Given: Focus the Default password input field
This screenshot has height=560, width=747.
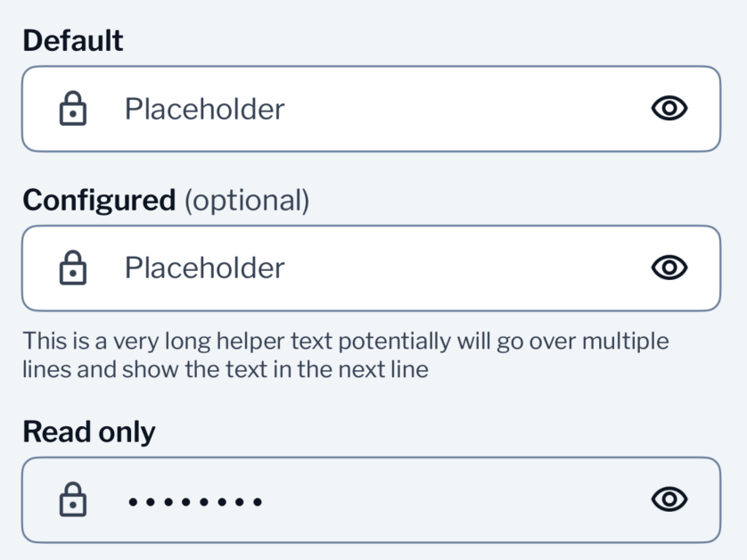Looking at the screenshot, I should click(371, 109).
